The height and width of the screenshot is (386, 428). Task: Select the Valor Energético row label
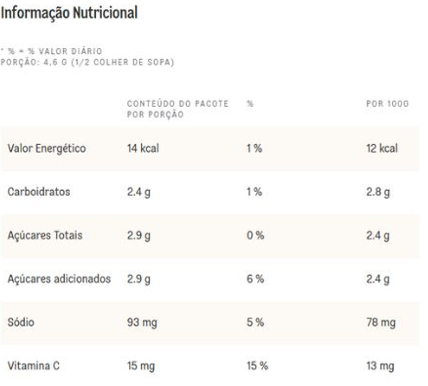tap(47, 148)
